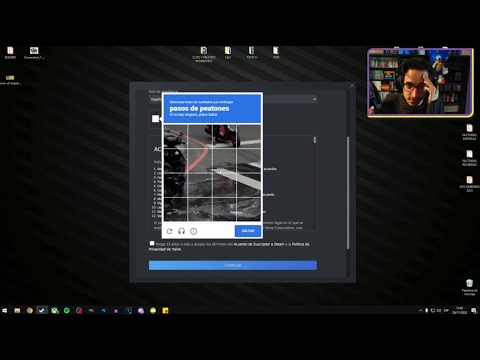This screenshot has width=480, height=360.
Task: Close the Steam account creation dialog
Action: pyautogui.click(x=352, y=86)
